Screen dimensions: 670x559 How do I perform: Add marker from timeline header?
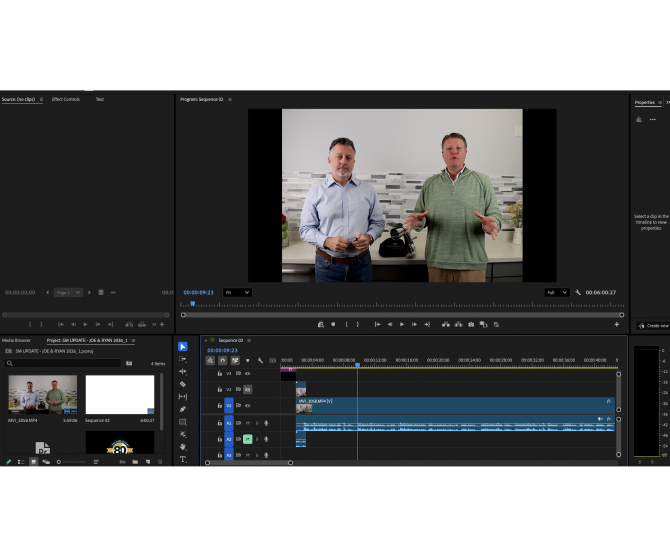pyautogui.click(x=247, y=361)
